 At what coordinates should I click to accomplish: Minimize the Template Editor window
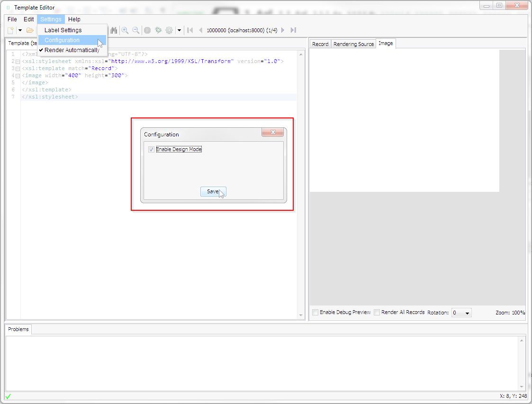486,6
